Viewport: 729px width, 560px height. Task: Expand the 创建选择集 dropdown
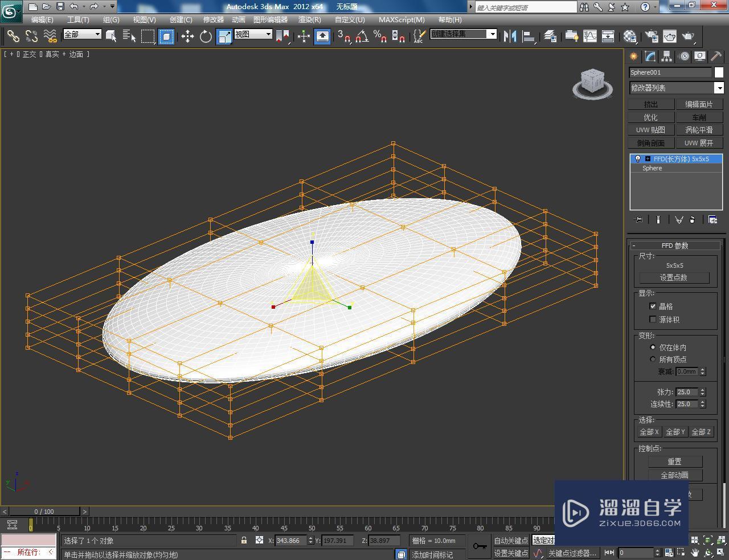pyautogui.click(x=494, y=34)
